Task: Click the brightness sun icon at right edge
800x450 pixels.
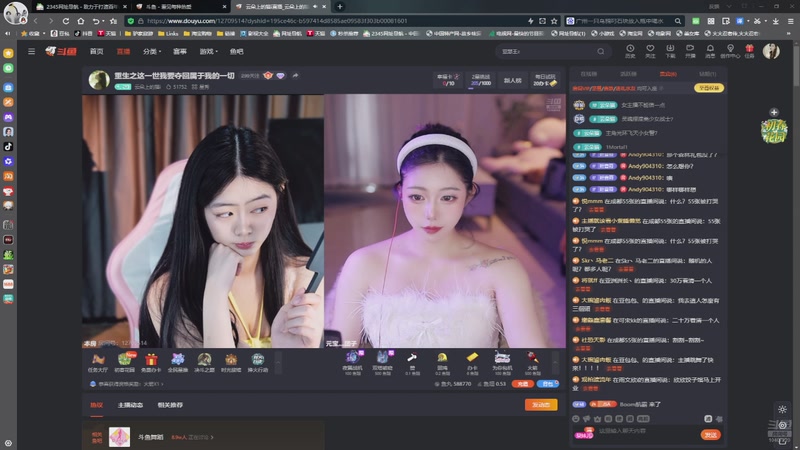Action: coord(782,409)
